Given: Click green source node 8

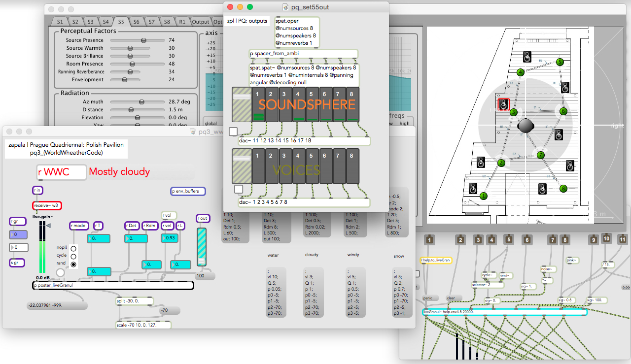Looking at the screenshot, I should pyautogui.click(x=563, y=188).
